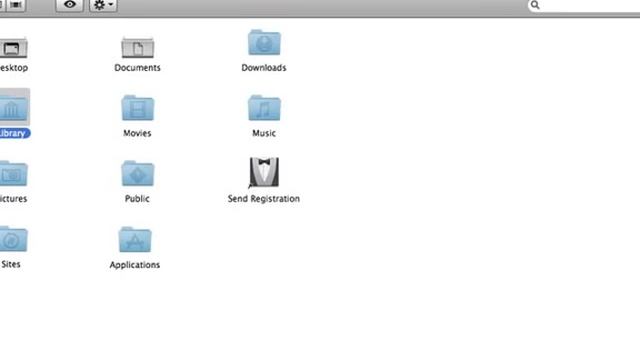The image size is (640, 360).
Task: Click the Send Registration tuxedo icon
Action: click(x=264, y=172)
